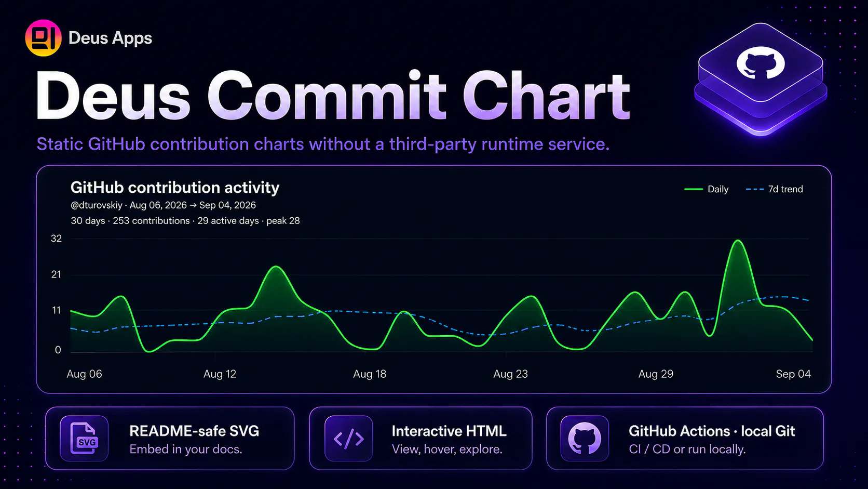Click the "Deus Apps" brand name

(x=110, y=38)
